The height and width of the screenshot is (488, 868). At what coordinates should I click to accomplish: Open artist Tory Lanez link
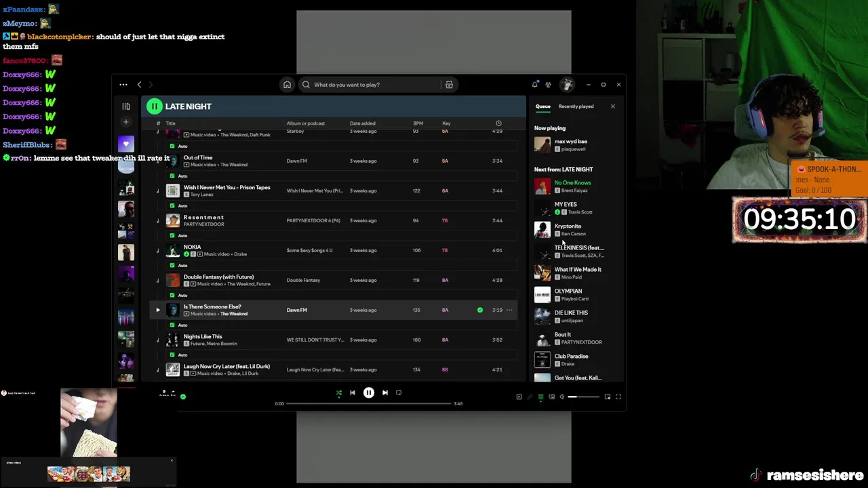point(202,195)
